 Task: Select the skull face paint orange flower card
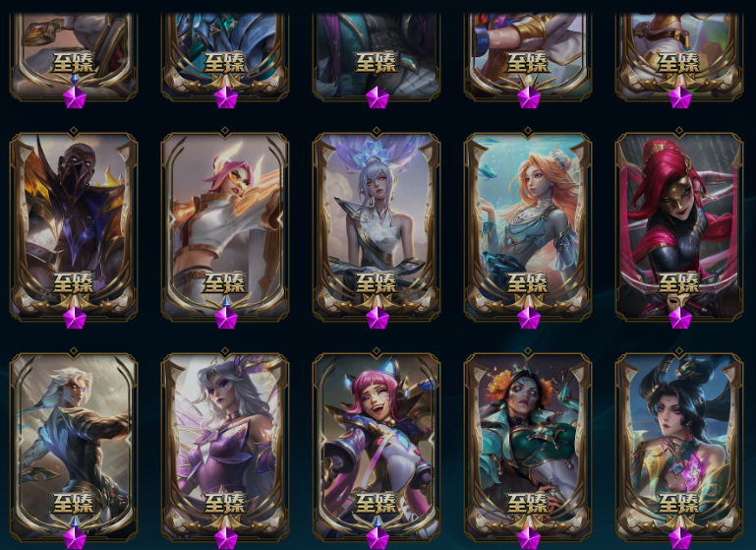pyautogui.click(x=528, y=447)
